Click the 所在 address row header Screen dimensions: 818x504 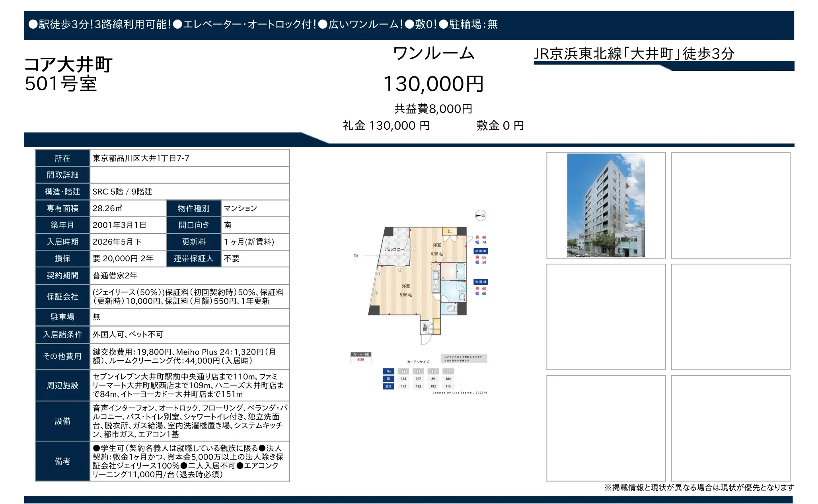click(62, 158)
